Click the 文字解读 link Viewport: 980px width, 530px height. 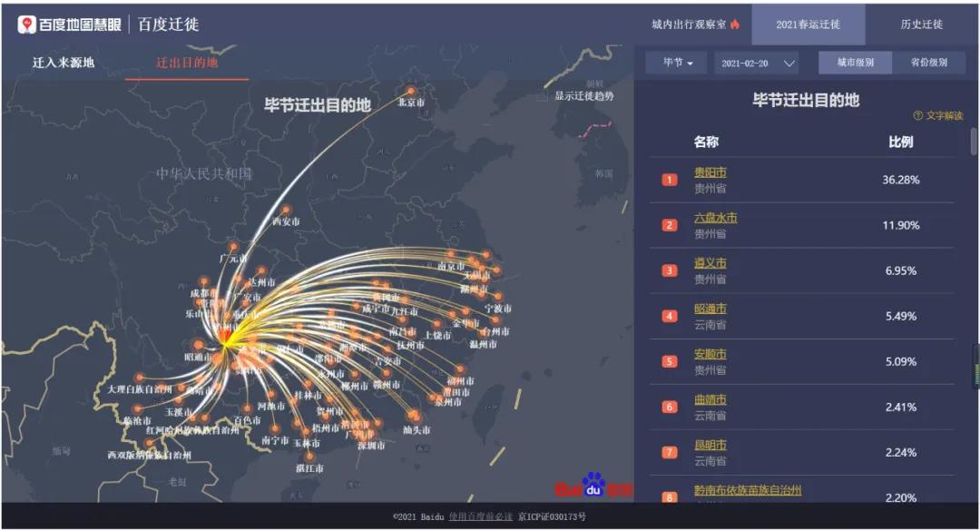[x=945, y=115]
